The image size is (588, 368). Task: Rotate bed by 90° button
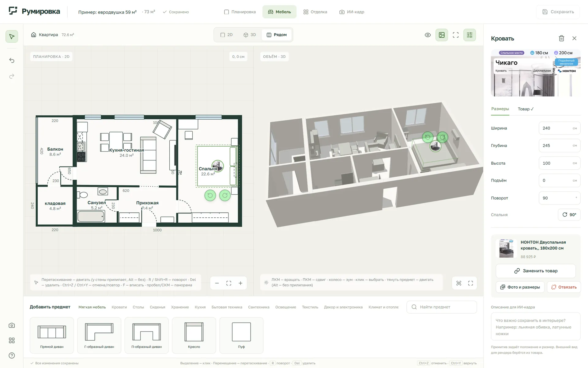pyautogui.click(x=569, y=215)
